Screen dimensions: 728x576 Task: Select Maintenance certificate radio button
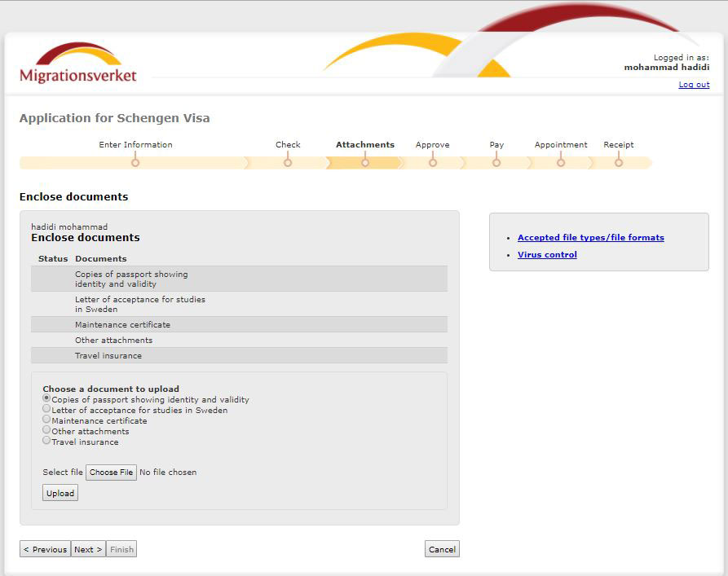[x=46, y=420]
